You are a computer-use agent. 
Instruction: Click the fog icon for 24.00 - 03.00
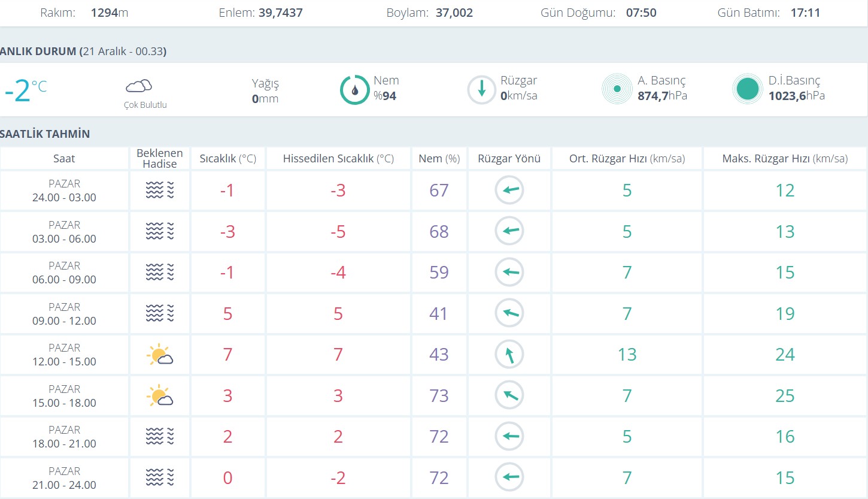[x=159, y=190]
